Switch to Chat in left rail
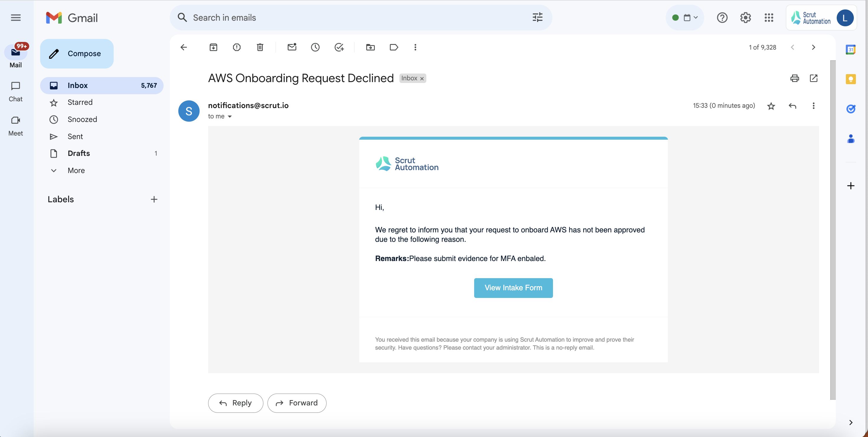Viewport: 868px width, 437px height. [15, 92]
